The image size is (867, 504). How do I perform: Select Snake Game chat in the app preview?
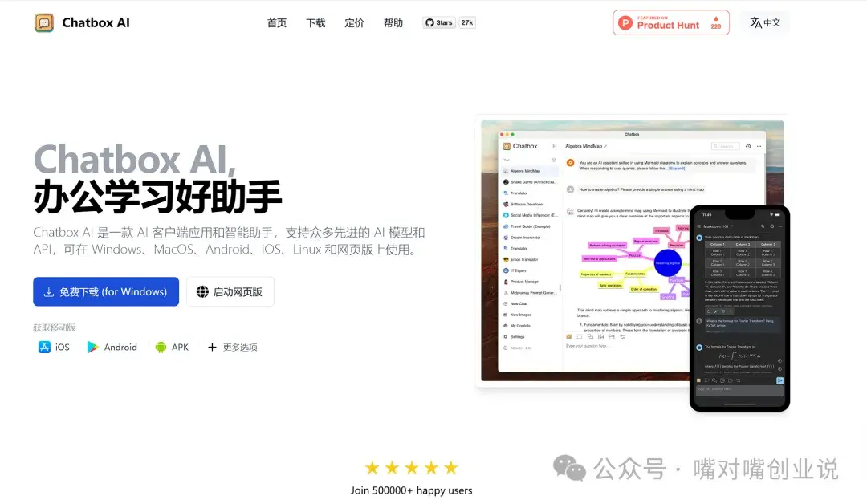(530, 182)
